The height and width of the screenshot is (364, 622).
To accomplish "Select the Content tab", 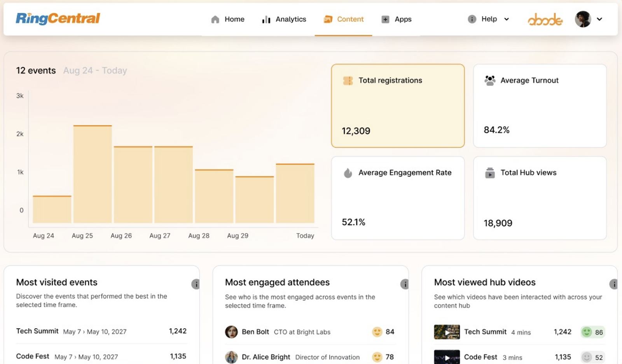I will coord(344,19).
